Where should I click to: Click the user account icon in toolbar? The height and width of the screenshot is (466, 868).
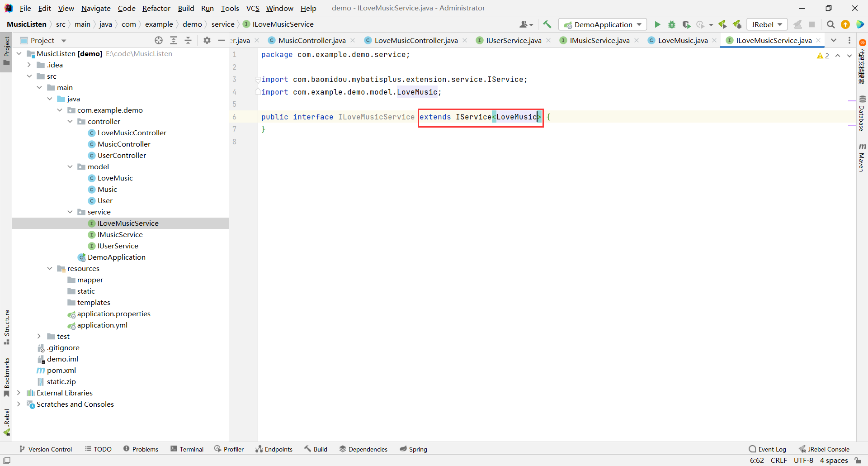526,24
